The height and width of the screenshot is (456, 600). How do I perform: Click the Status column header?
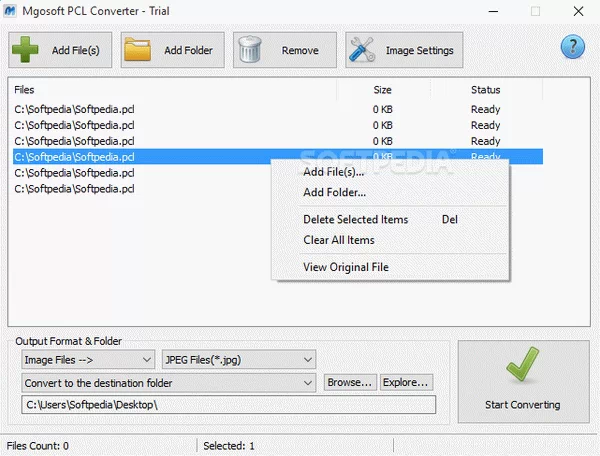(485, 90)
